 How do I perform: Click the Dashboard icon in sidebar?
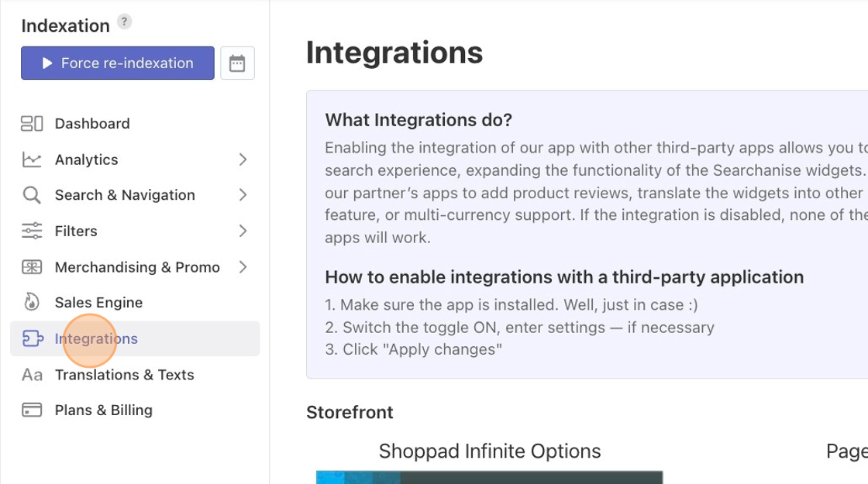(32, 123)
